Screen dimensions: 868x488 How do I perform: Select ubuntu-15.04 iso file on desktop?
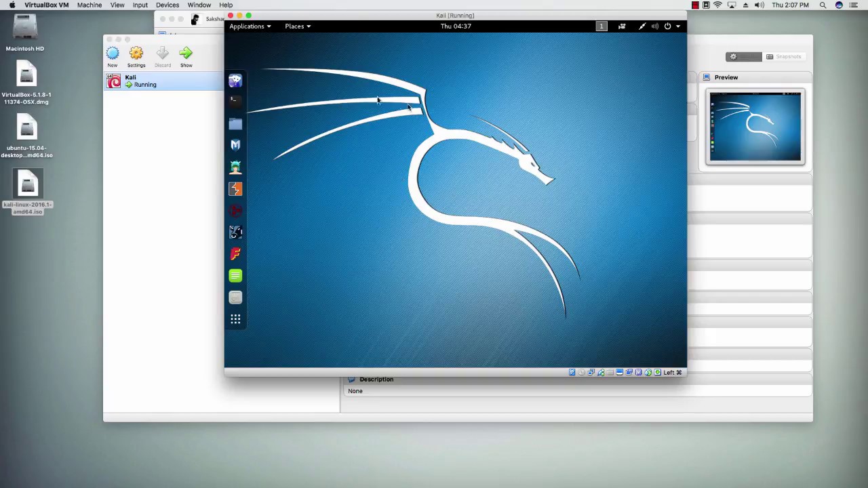point(26,137)
